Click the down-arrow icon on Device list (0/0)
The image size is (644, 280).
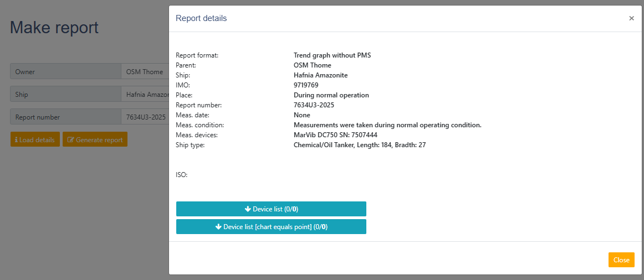click(247, 209)
